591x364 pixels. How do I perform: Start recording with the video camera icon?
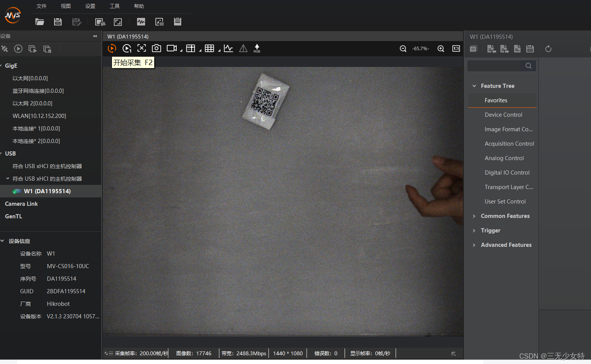(172, 48)
